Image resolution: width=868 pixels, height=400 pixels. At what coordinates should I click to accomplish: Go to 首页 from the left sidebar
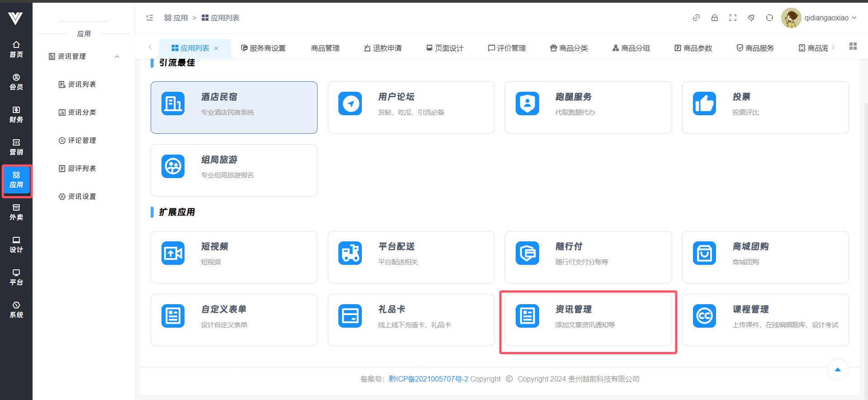point(16,49)
